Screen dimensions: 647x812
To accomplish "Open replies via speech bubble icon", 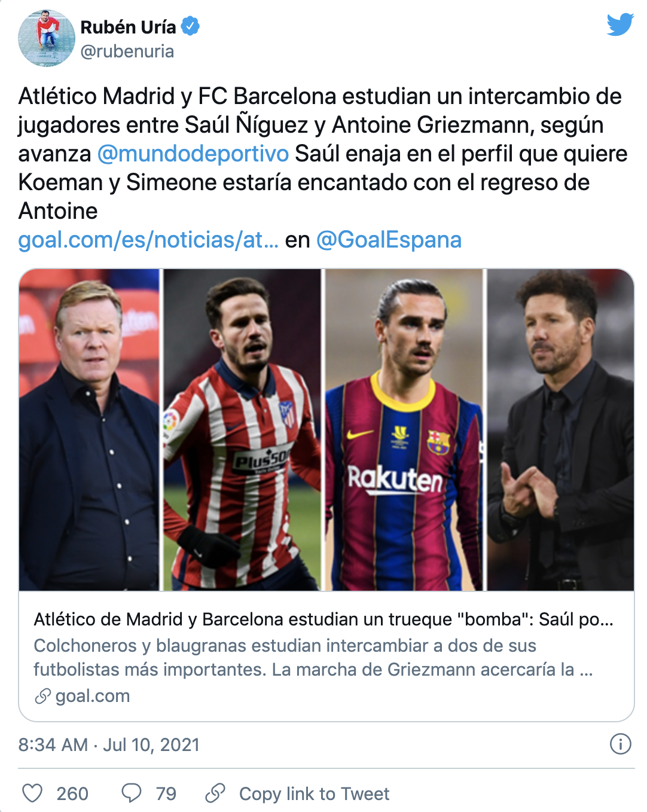I will [131, 793].
